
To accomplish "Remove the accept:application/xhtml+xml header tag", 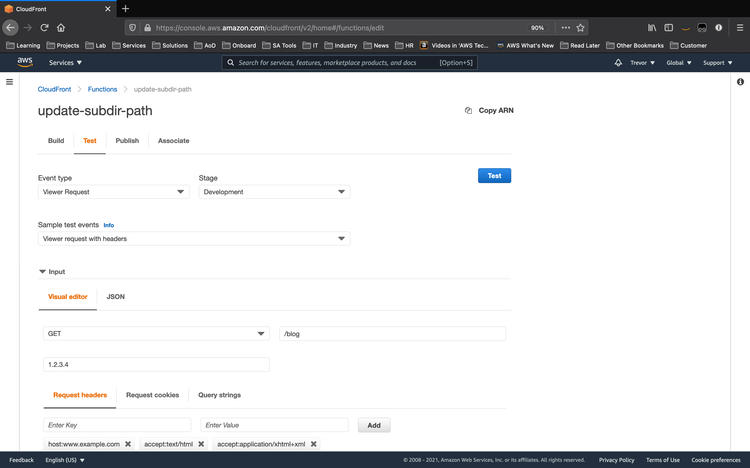I will [313, 444].
